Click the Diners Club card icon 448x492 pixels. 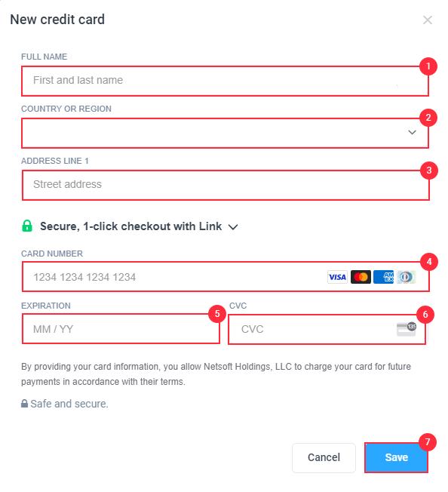407,277
